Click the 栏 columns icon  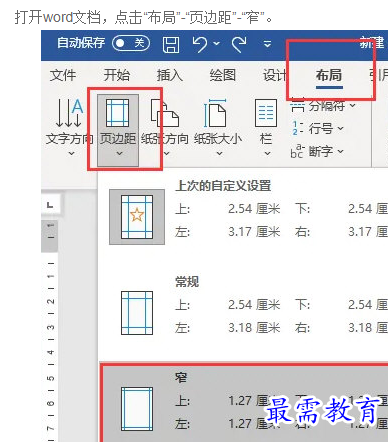click(266, 113)
